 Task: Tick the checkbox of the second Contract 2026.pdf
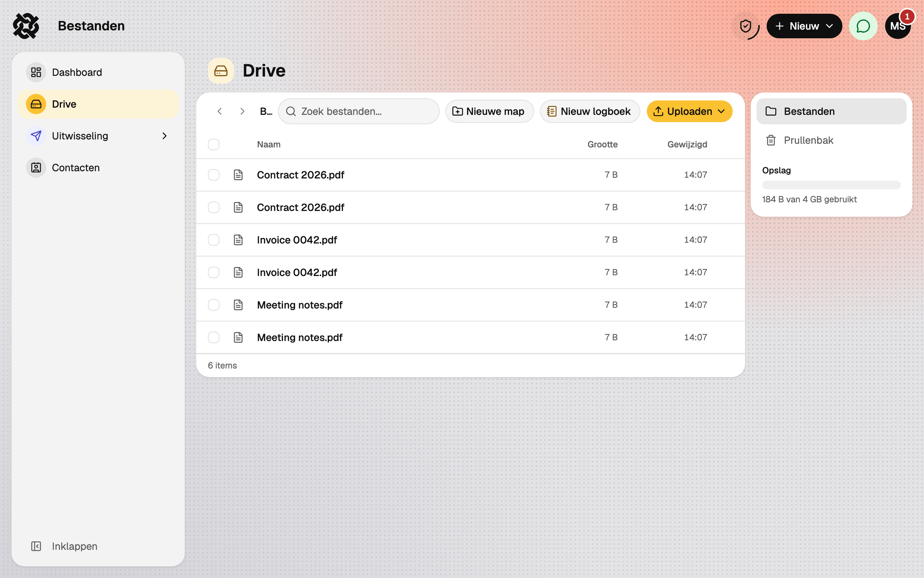[x=213, y=207]
